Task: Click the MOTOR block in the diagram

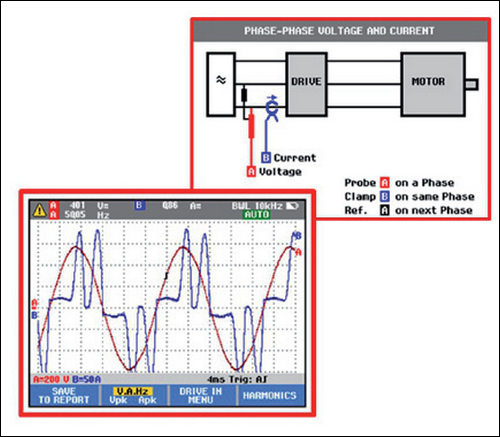Action: (433, 84)
